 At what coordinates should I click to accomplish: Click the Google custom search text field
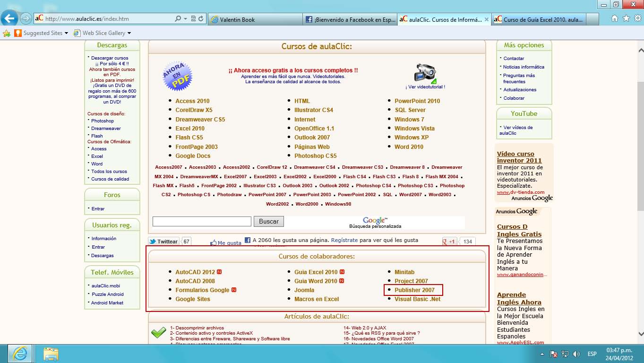pyautogui.click(x=202, y=221)
